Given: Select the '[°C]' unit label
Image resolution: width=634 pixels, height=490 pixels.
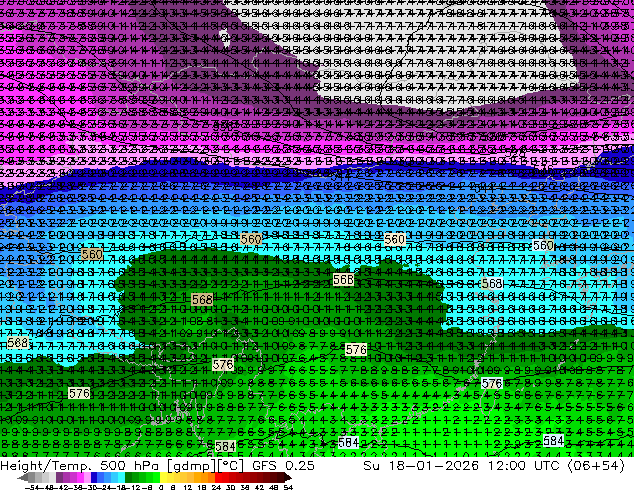Looking at the screenshot, I should 230,466.
